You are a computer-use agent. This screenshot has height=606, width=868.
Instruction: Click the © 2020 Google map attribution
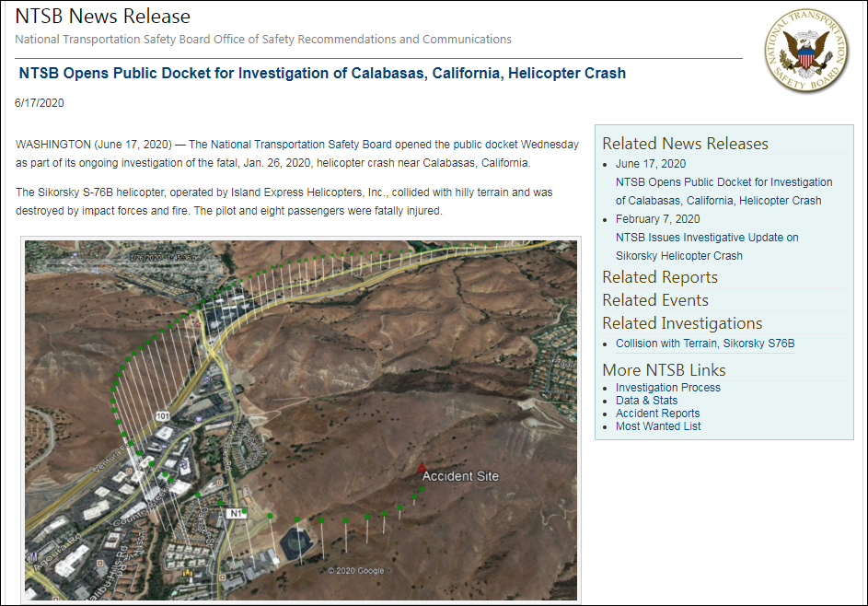point(356,571)
